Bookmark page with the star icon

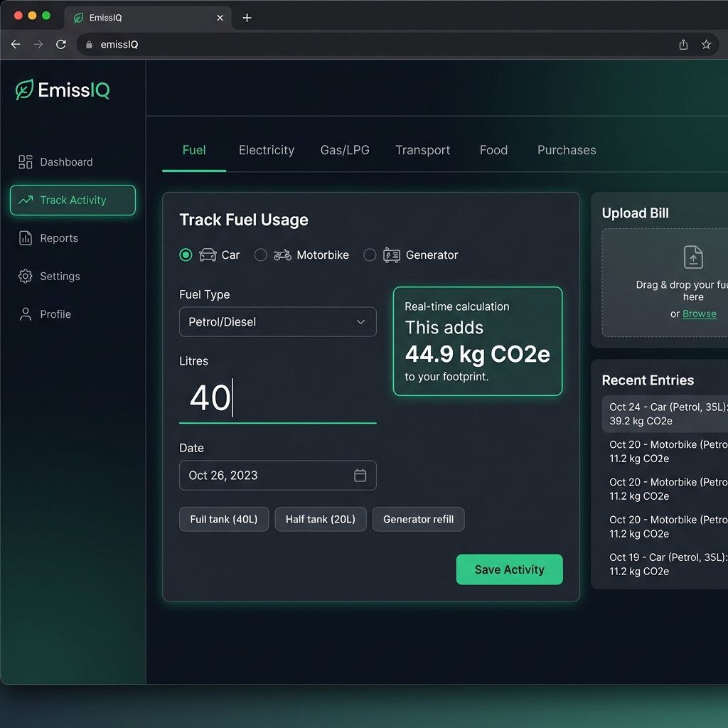click(x=706, y=44)
